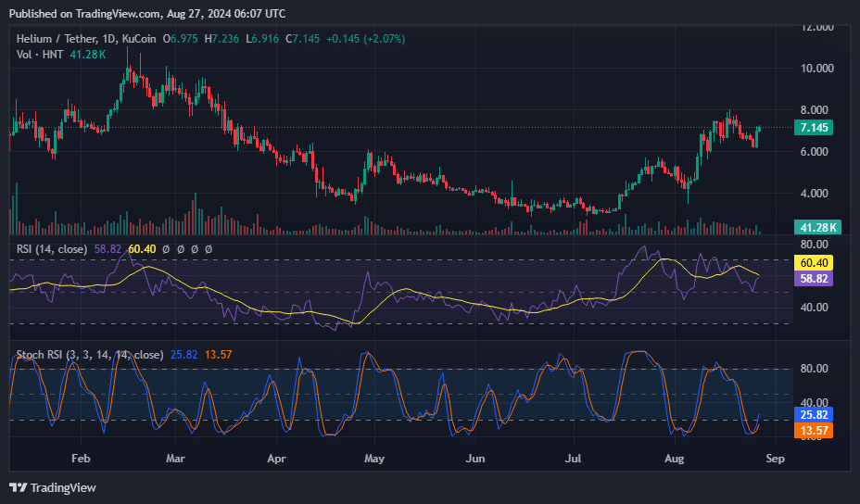Viewport: 860px width, 504px height.
Task: Click the blue Stoch RSI value 25.82 in legend
Action: 183,355
